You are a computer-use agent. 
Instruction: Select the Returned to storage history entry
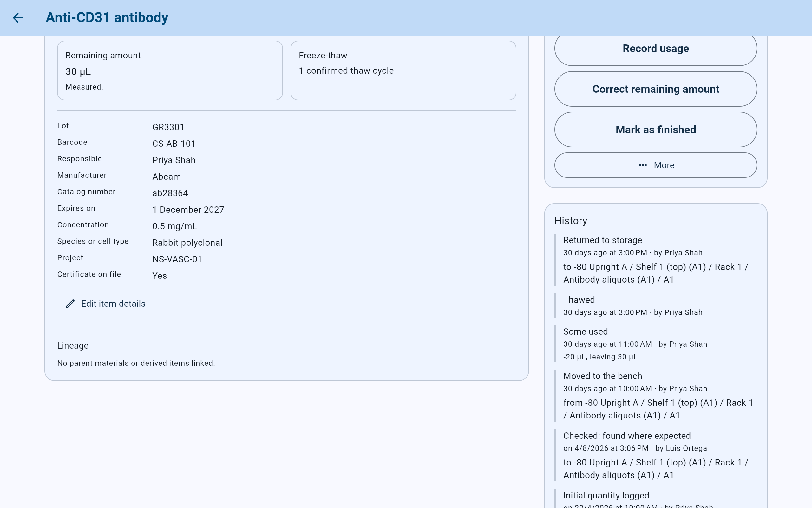coord(656,260)
